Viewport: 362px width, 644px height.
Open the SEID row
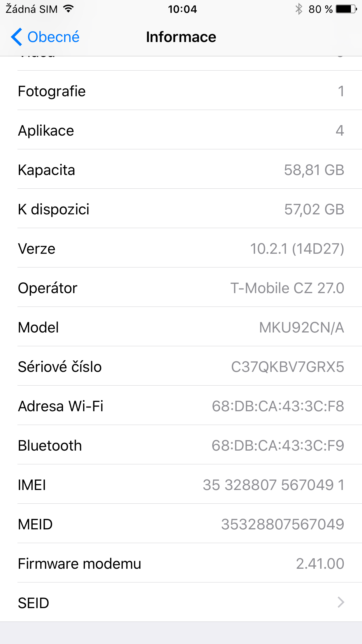coord(181,603)
